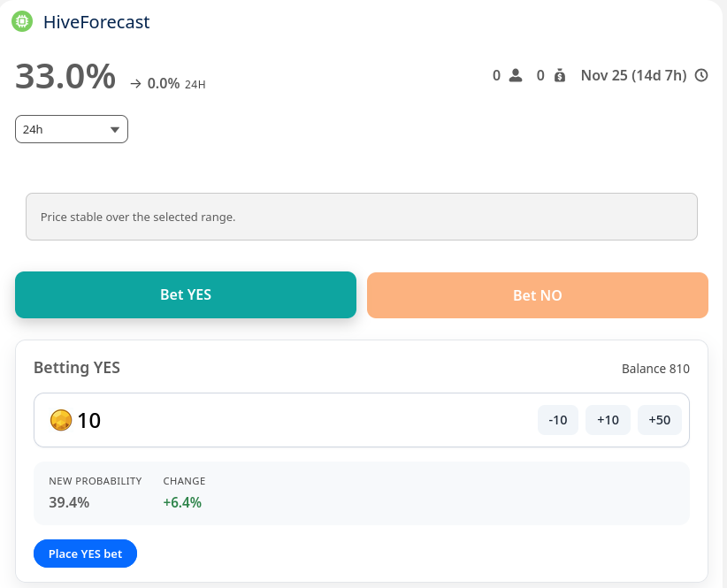Click +10 to increase the bet amount

point(608,419)
